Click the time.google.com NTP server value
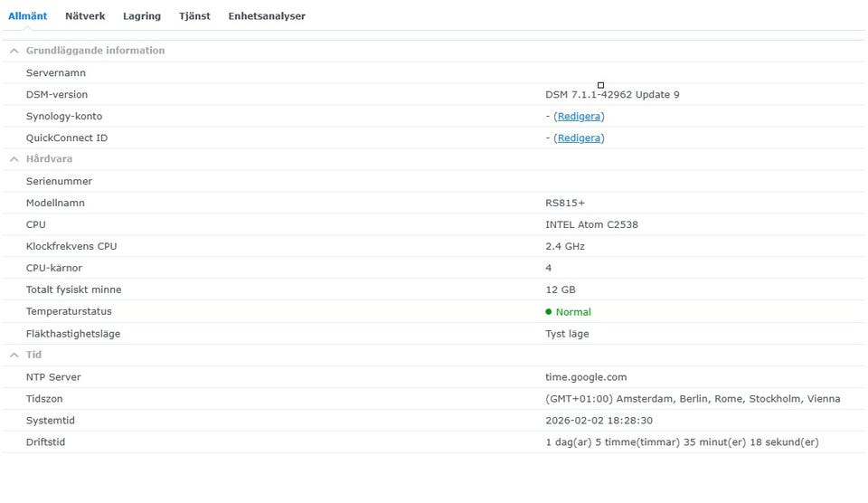 586,377
